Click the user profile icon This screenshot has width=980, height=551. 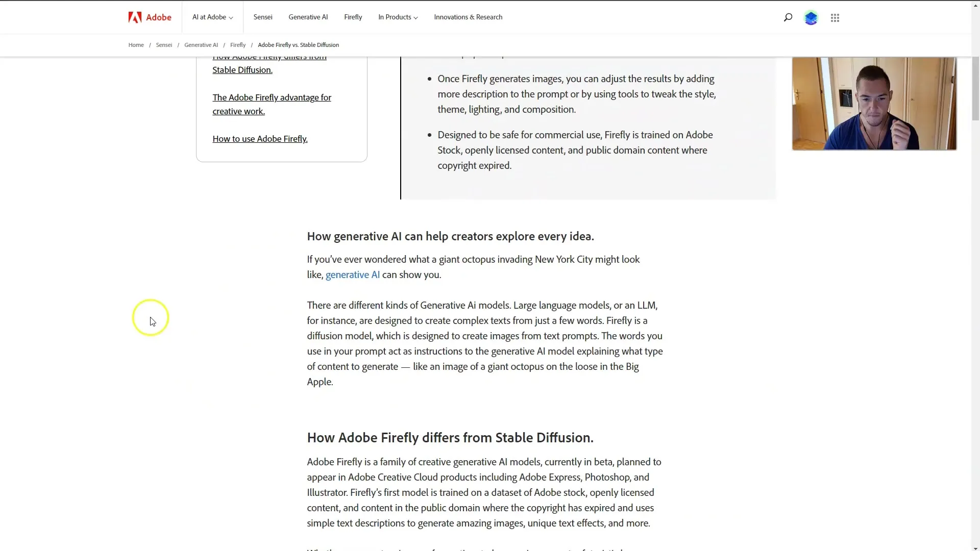pos(812,17)
